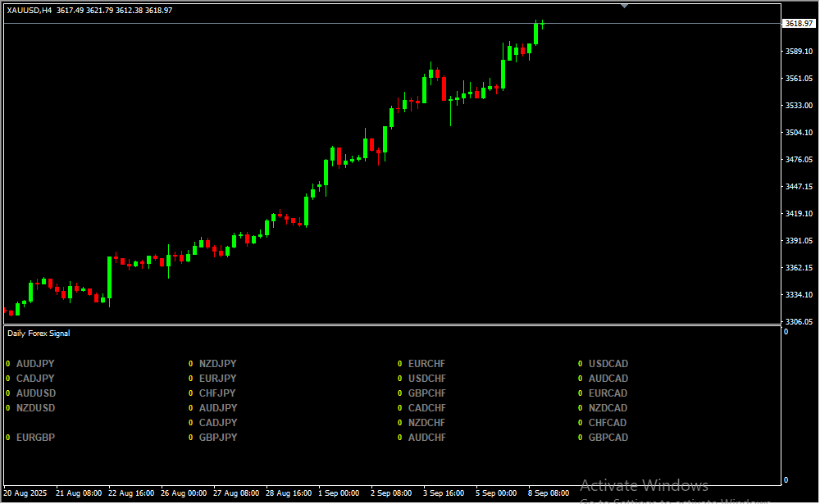820x504 pixels.
Task: Click the USDCAD pair label
Action: click(608, 364)
